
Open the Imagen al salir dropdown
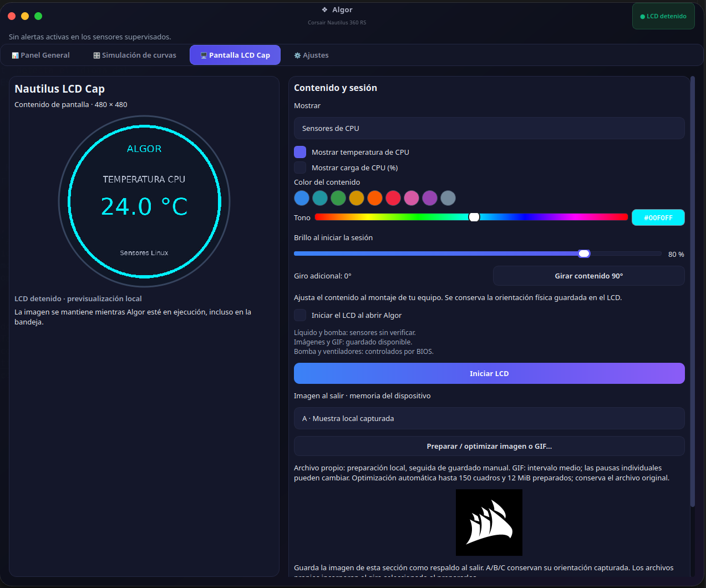(489, 418)
